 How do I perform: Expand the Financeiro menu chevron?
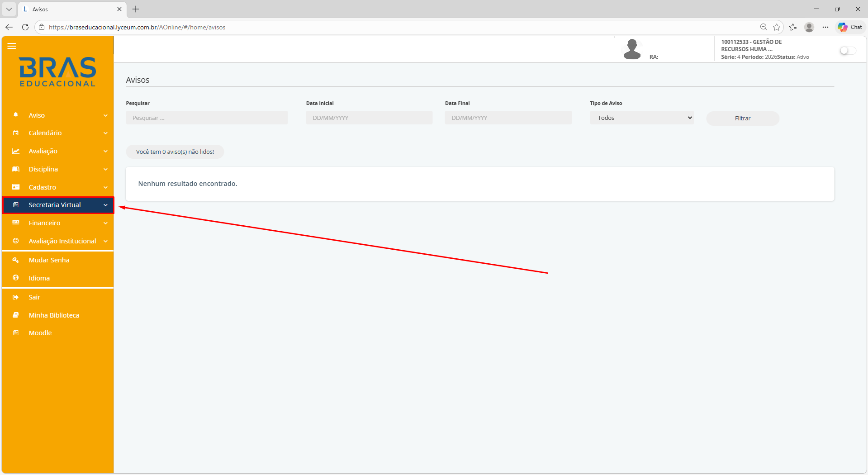[x=105, y=223]
